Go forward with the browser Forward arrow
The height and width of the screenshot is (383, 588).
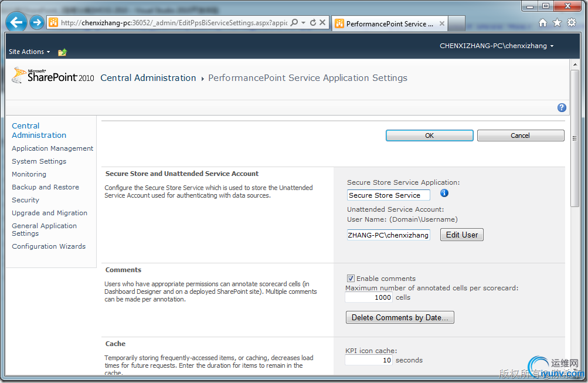pos(37,22)
